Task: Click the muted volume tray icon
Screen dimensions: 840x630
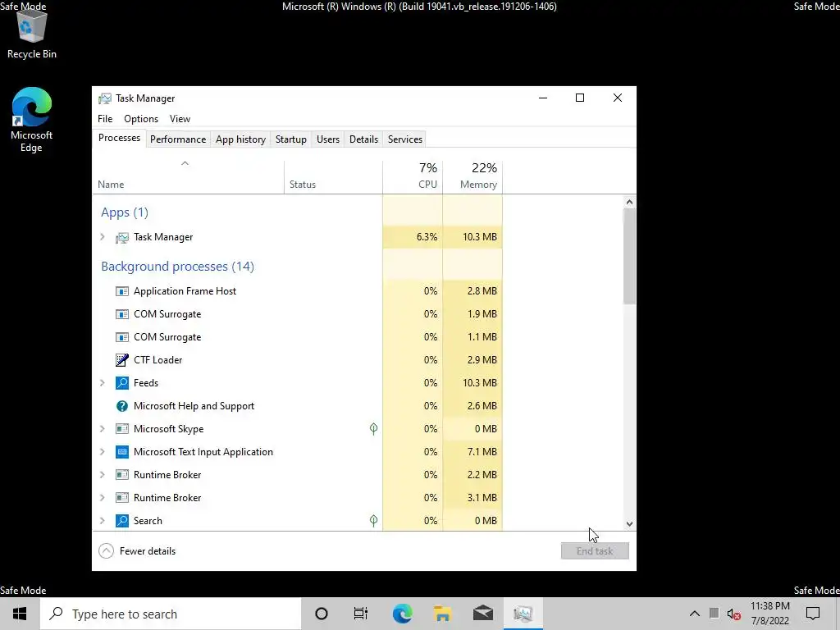Action: pyautogui.click(x=734, y=614)
